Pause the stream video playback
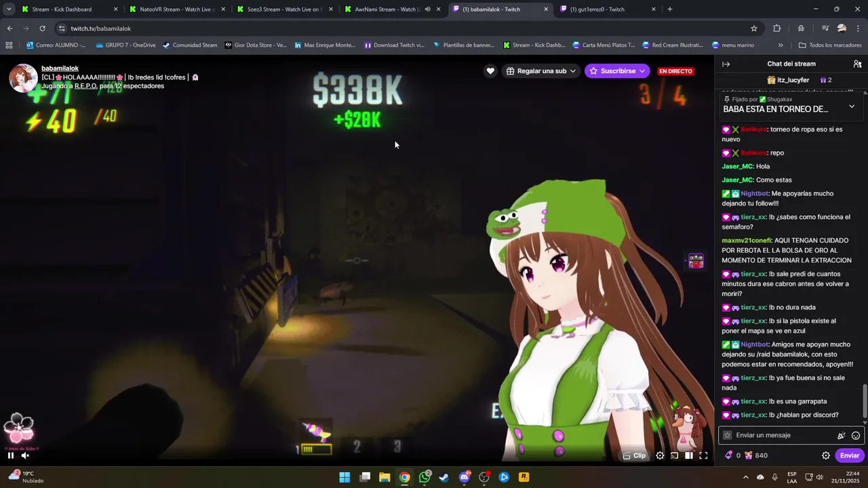Screen dimensions: 868x488 coord(11,455)
